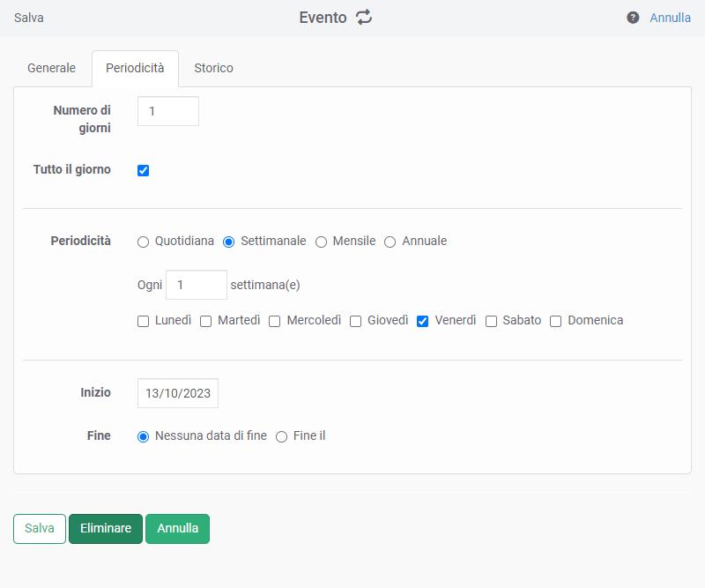Check the Mercoledì day box
The height and width of the screenshot is (588, 705).
(x=275, y=321)
